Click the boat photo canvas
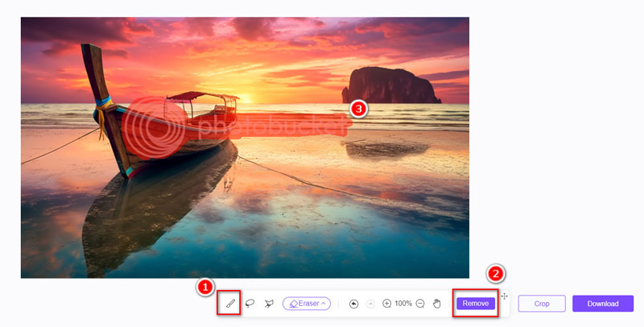Screen dimensions: 644x327 pos(245,147)
